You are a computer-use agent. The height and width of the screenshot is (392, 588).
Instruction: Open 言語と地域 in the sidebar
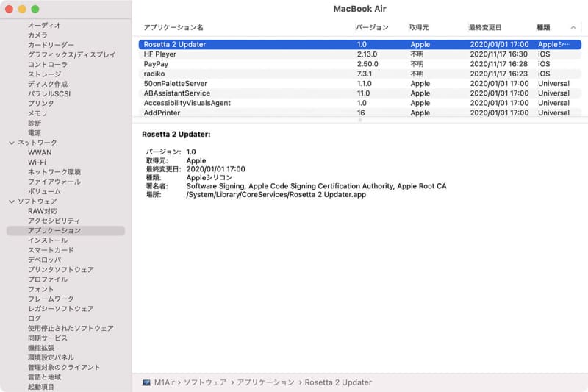pyautogui.click(x=44, y=377)
